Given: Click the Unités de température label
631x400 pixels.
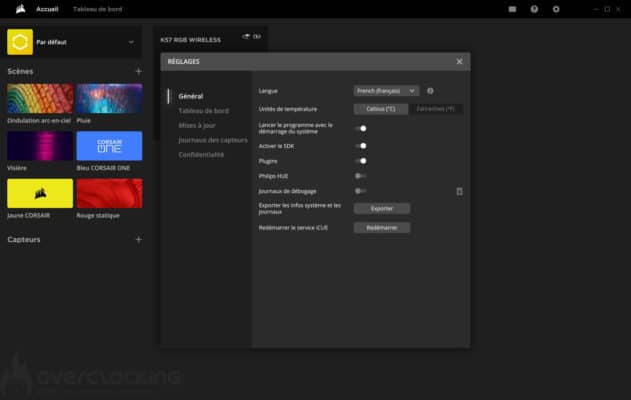Looking at the screenshot, I should [288, 109].
